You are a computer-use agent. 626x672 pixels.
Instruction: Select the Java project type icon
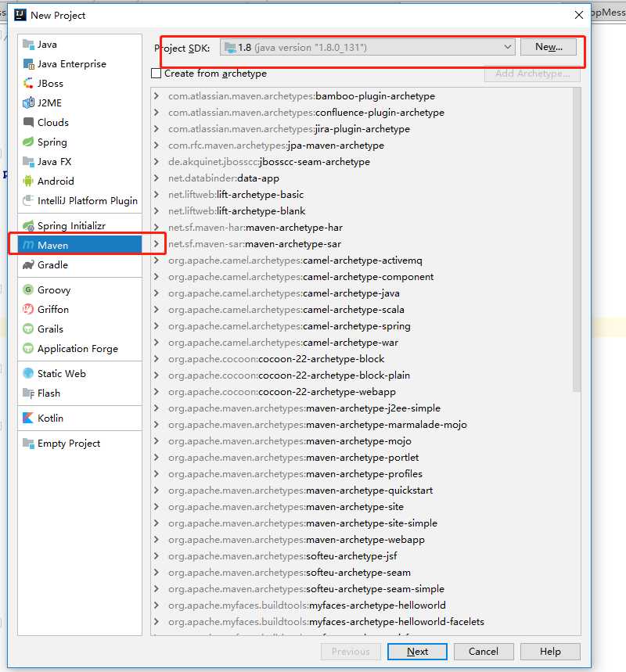[x=28, y=44]
